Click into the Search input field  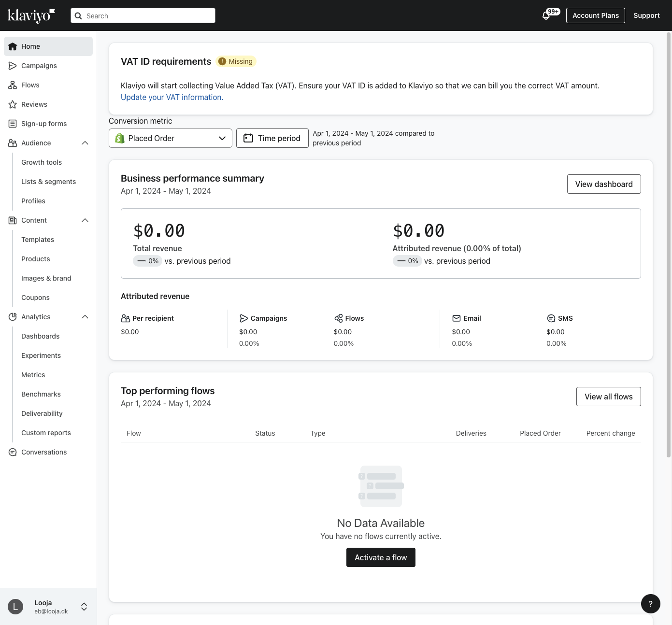pyautogui.click(x=143, y=15)
